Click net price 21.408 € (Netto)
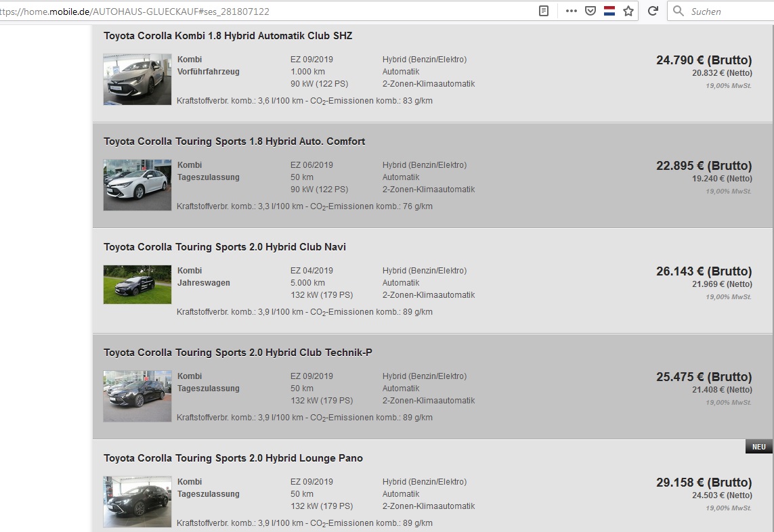774x532 pixels. coord(722,390)
